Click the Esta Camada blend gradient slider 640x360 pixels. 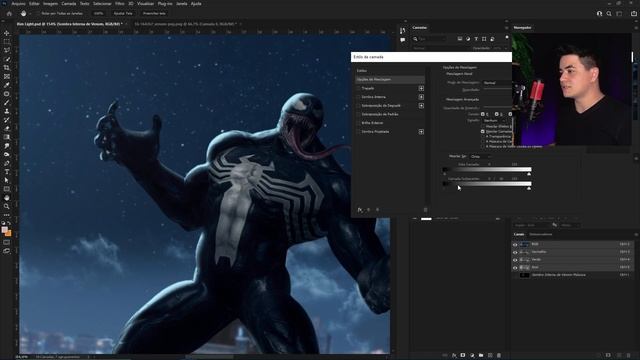point(487,169)
